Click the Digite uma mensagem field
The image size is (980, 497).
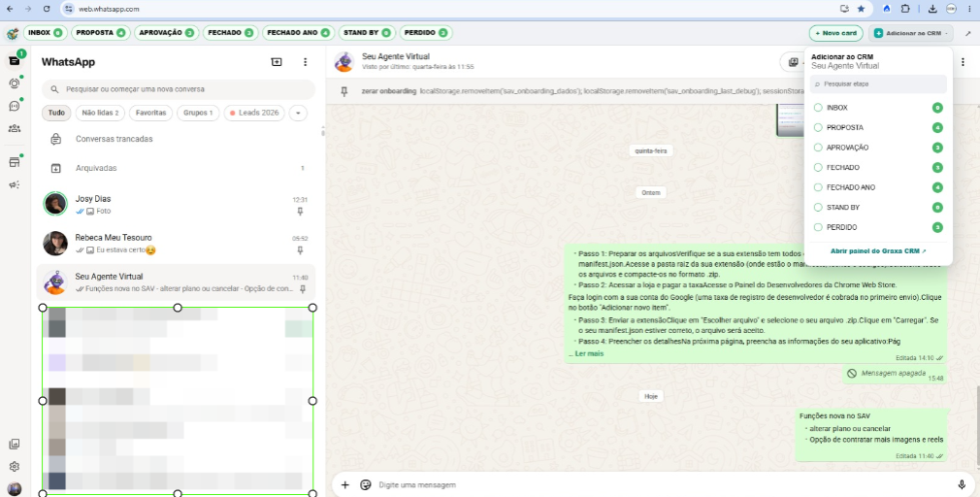[x=663, y=484]
